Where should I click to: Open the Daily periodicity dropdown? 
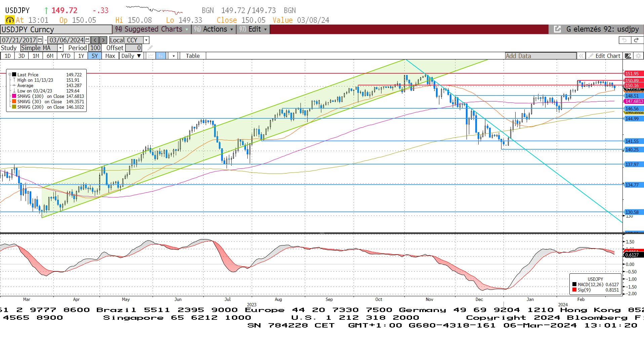[131, 56]
